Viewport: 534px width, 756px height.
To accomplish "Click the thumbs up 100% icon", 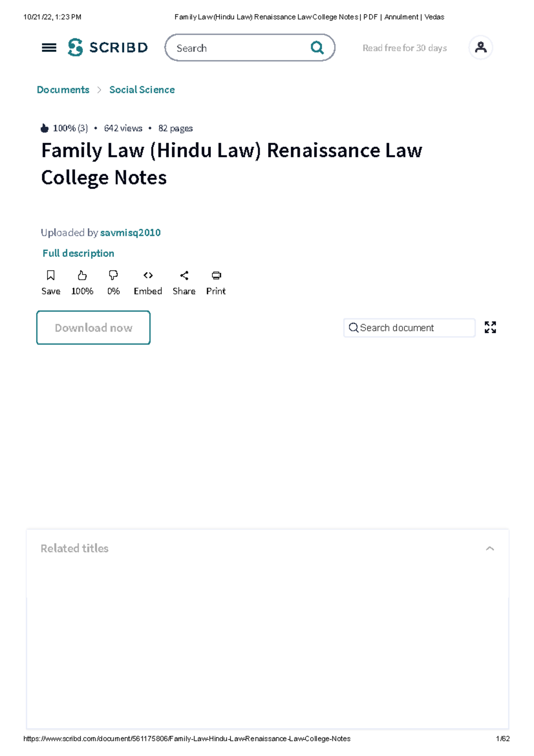I will tap(82, 276).
